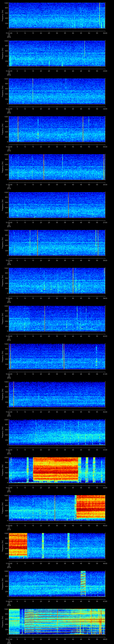Screen dimensions: 114x644
Task: Click the 15:38:00 time axis label
Action: click(9, 298)
